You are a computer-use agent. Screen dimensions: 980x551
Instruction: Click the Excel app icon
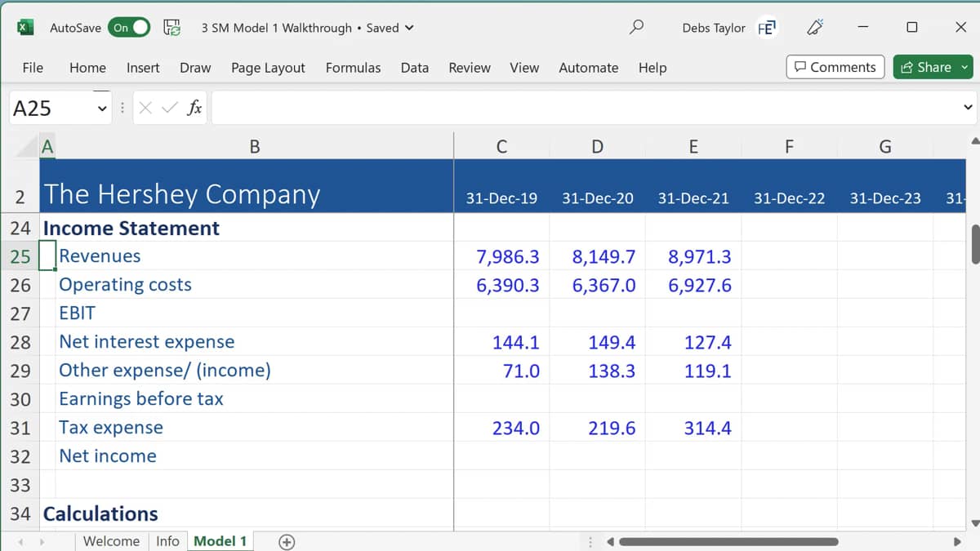(x=25, y=28)
